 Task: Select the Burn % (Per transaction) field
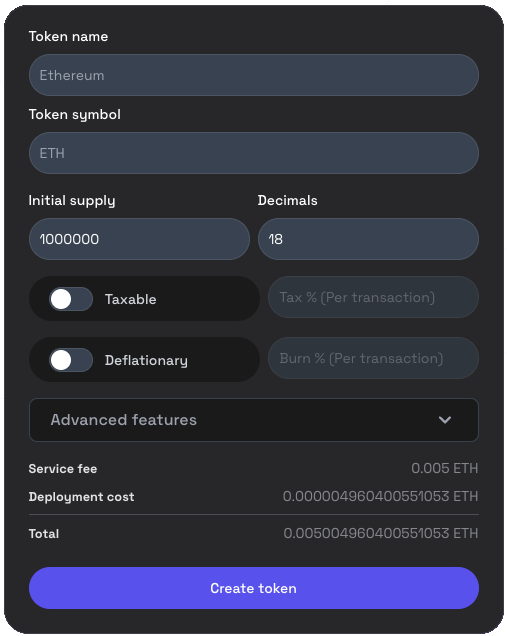[x=373, y=358]
